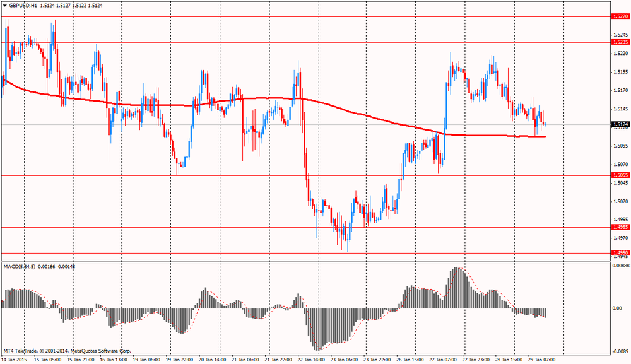This screenshot has height=364, width=631.
Task: Click the 26 Jan 15:00 time label
Action: 410,360
